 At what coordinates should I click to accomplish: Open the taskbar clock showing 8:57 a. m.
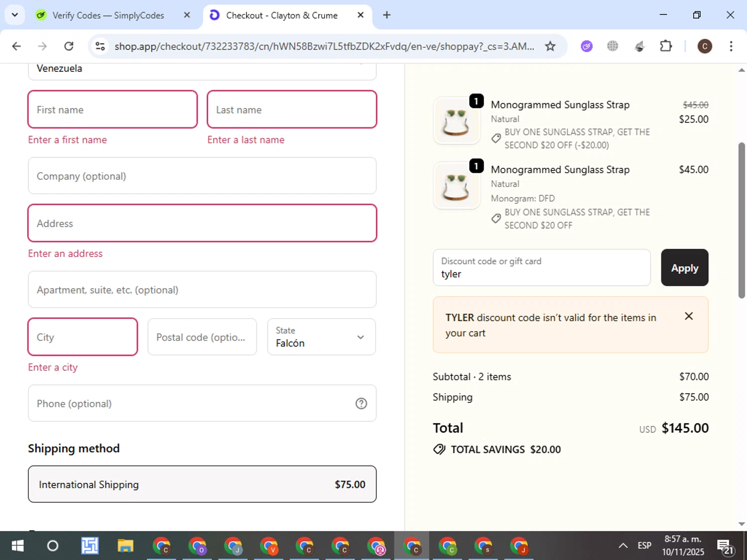click(x=683, y=546)
